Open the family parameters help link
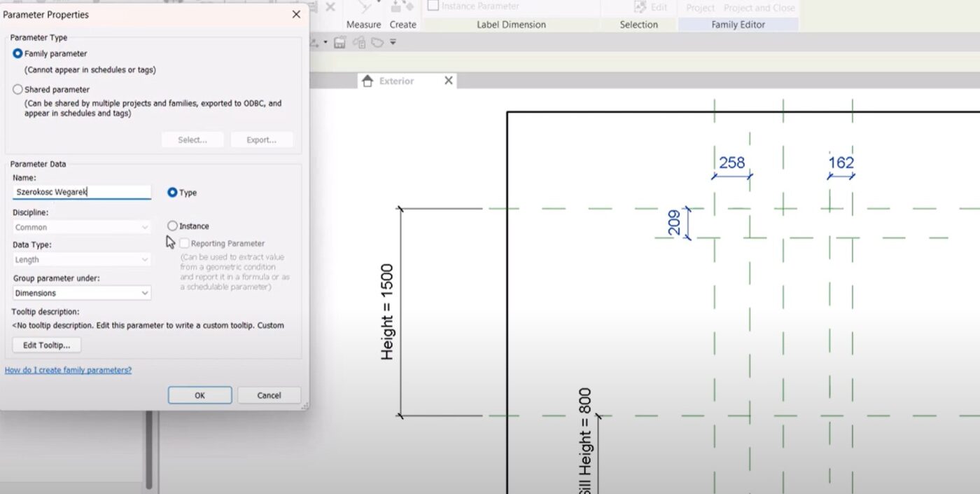The height and width of the screenshot is (494, 980). [x=68, y=370]
